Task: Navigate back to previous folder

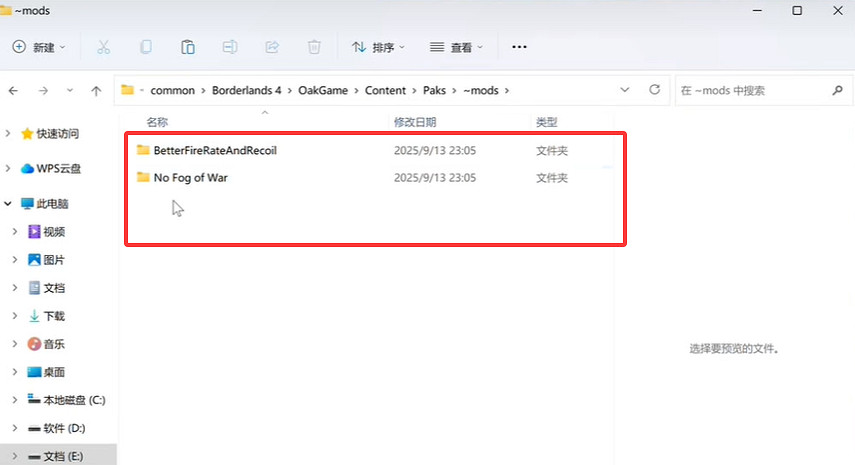Action: tap(14, 90)
